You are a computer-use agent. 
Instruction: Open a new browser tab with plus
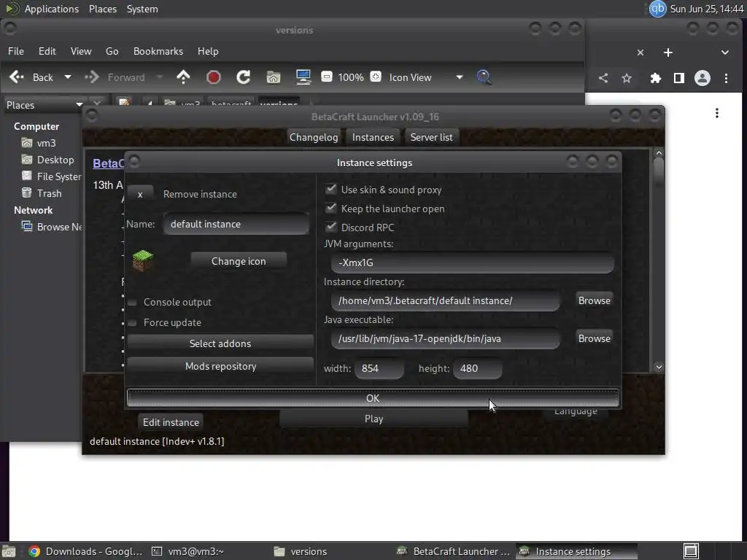pyautogui.click(x=668, y=52)
